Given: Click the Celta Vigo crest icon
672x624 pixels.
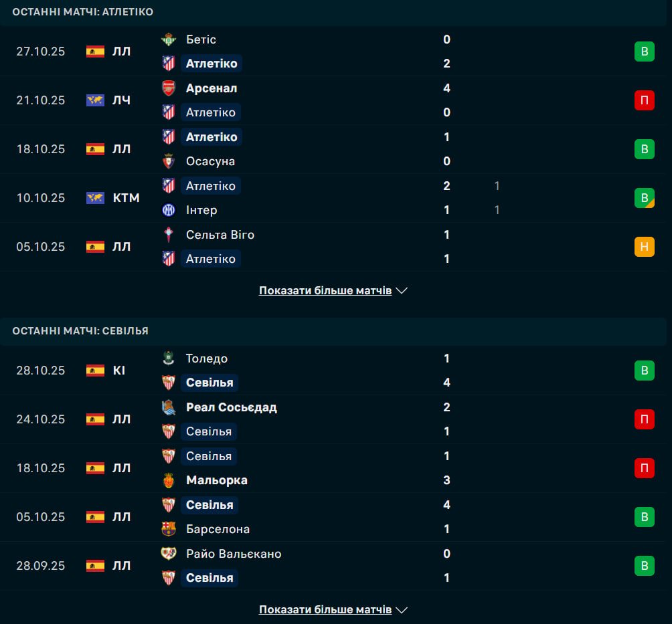Looking at the screenshot, I should click(169, 235).
